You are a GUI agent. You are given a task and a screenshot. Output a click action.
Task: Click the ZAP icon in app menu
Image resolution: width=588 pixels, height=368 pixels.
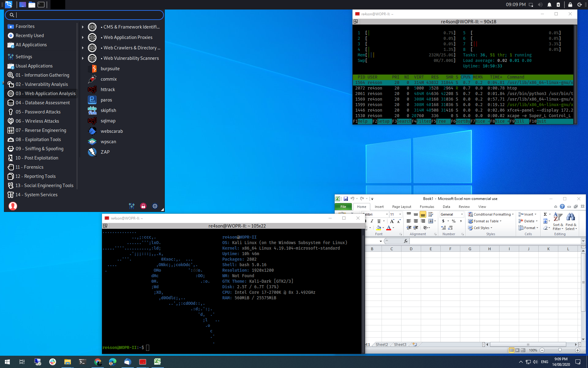pyautogui.click(x=92, y=152)
